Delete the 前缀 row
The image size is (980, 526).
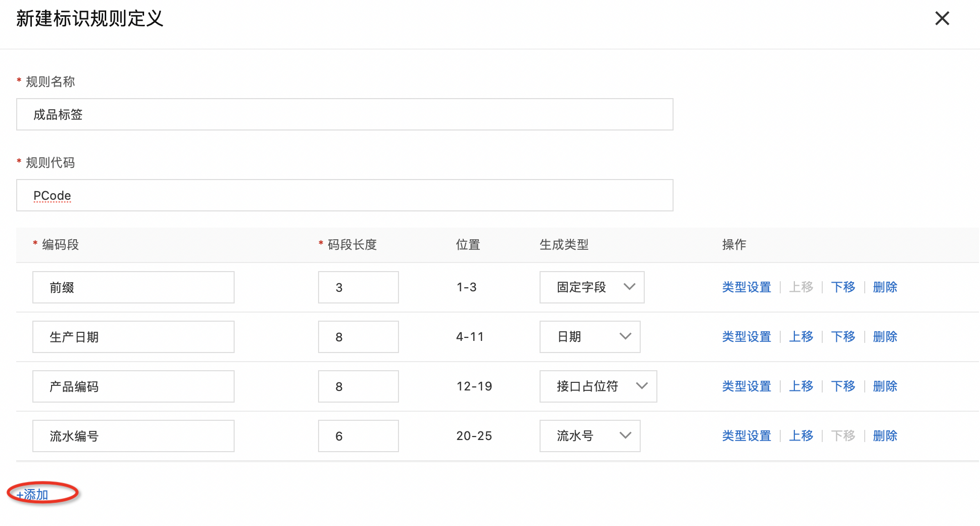[885, 287]
